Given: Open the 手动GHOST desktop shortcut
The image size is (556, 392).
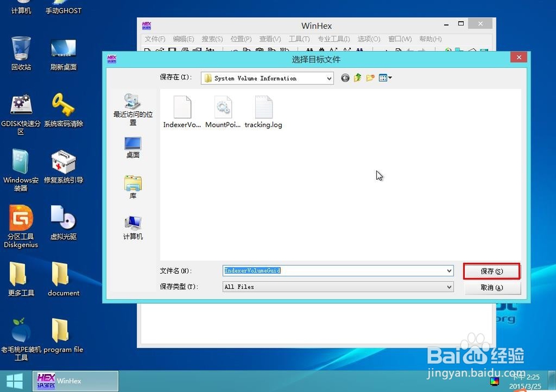Looking at the screenshot, I should coord(63,8).
